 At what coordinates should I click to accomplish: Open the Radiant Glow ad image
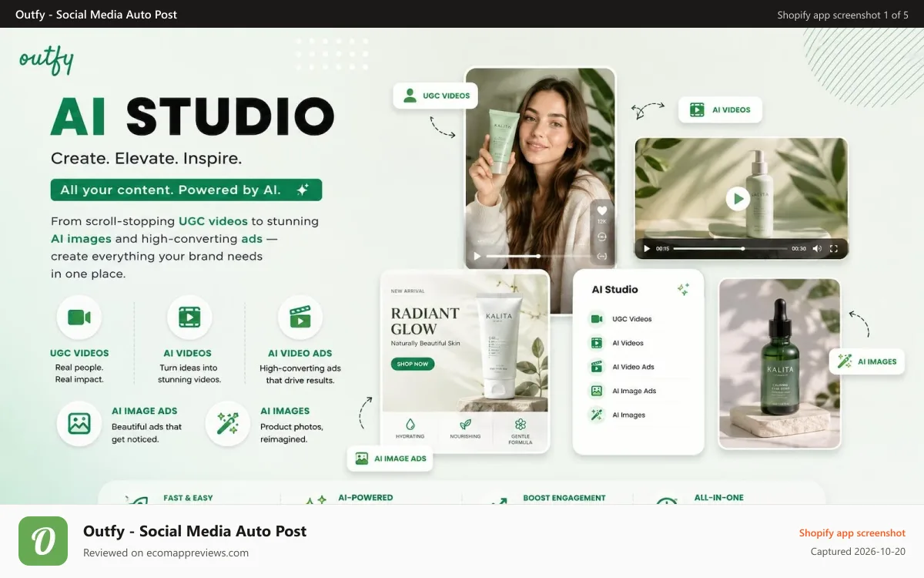click(465, 361)
